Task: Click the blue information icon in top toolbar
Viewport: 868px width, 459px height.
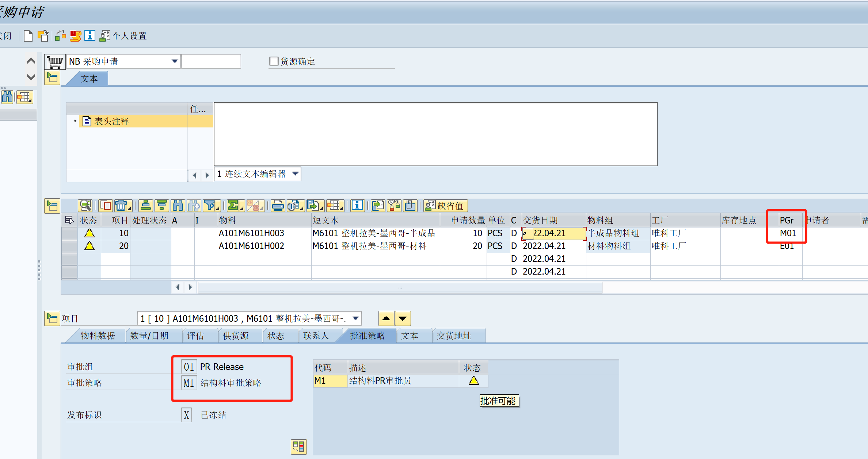Action: [90, 35]
